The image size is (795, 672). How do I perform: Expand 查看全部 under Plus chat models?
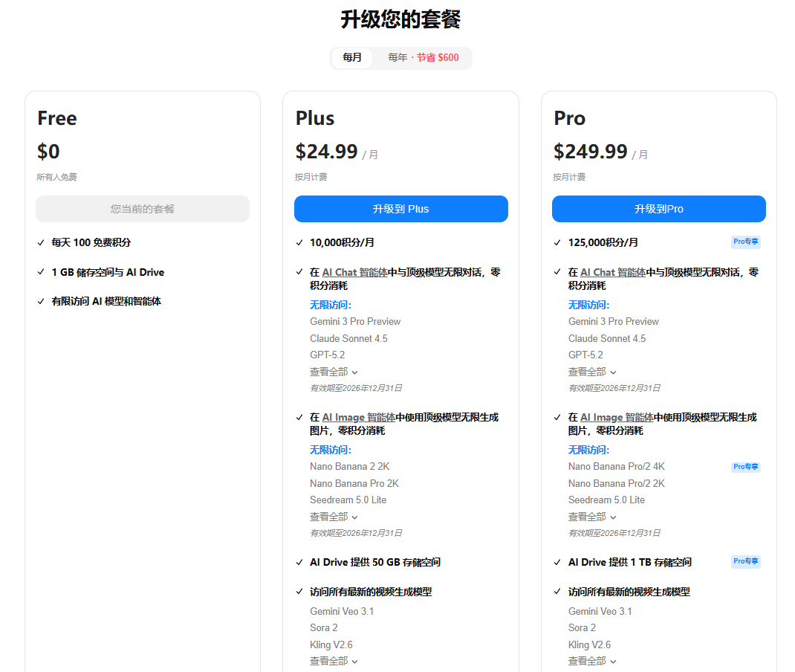coord(334,372)
